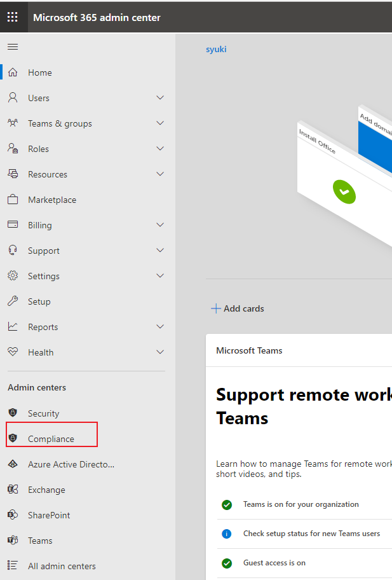Click the Microsoft Teams card header

(x=249, y=350)
